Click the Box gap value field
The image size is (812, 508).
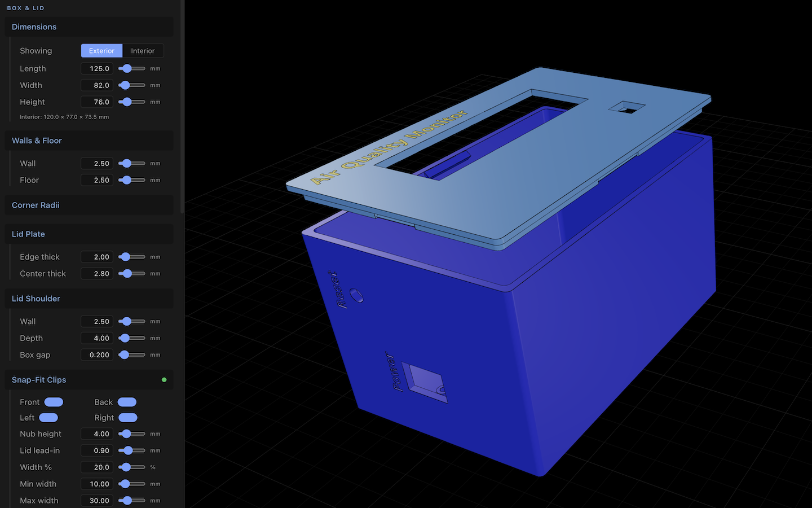[97, 355]
